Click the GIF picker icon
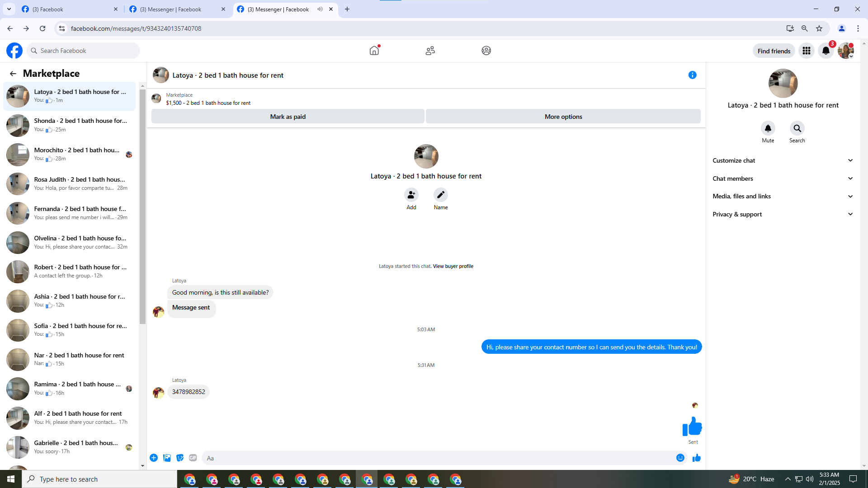This screenshot has width=868, height=488. tap(193, 458)
